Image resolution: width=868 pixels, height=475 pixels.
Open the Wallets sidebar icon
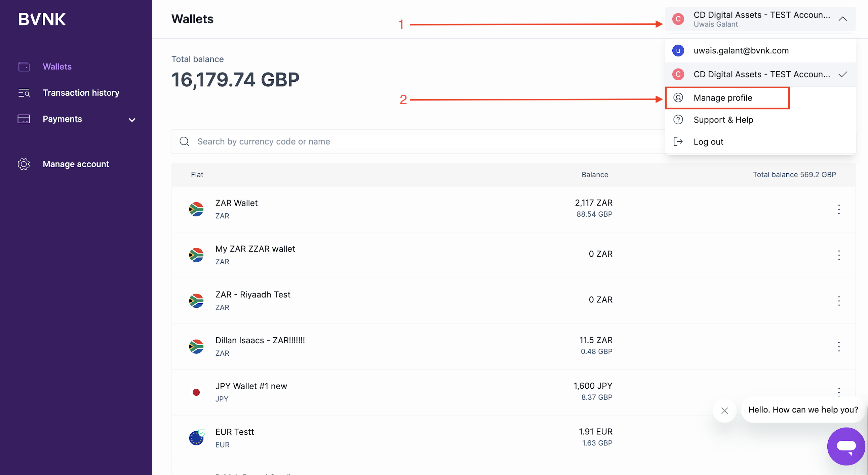pyautogui.click(x=24, y=67)
